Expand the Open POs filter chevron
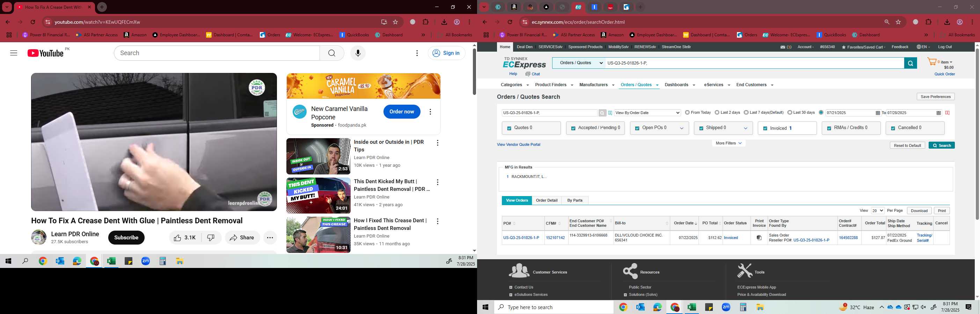The height and width of the screenshot is (314, 980). [x=681, y=128]
